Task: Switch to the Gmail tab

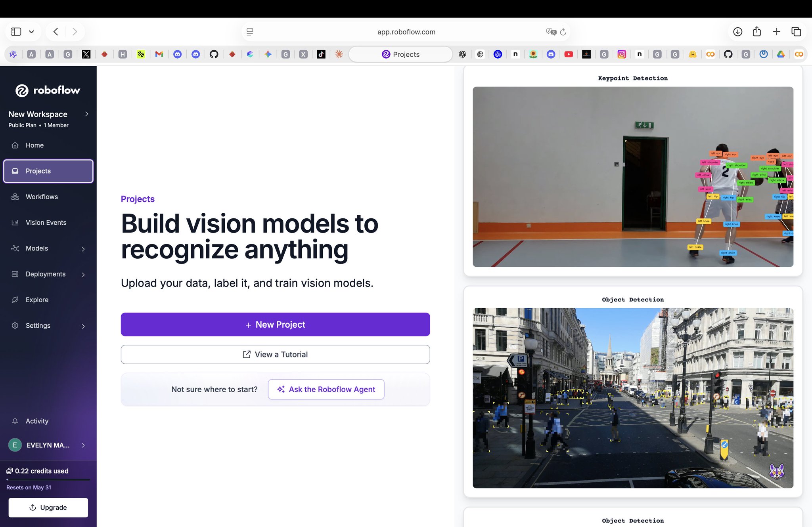Action: [x=159, y=54]
